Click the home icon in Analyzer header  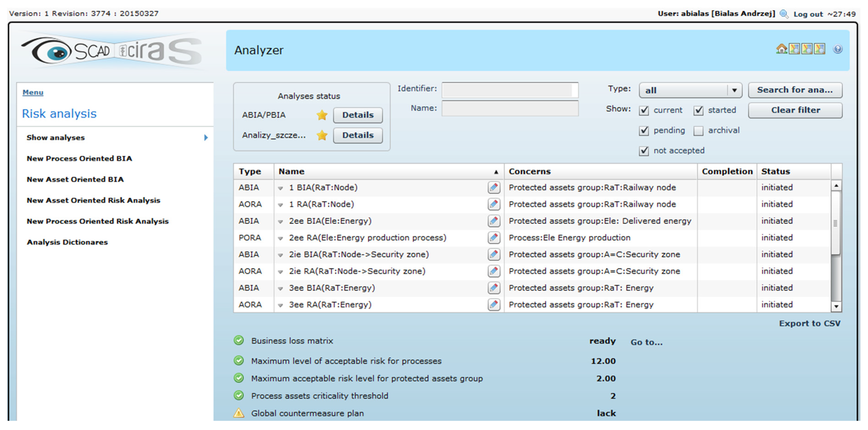[781, 49]
